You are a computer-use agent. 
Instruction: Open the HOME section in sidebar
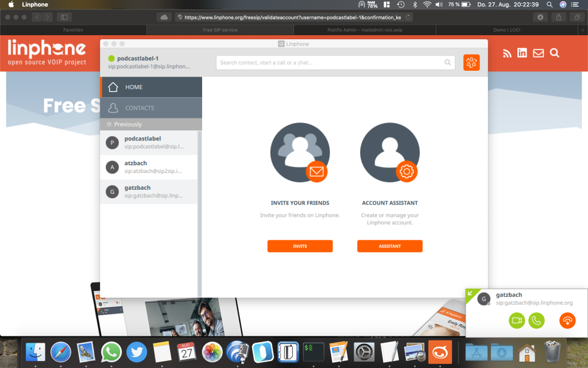(x=151, y=87)
